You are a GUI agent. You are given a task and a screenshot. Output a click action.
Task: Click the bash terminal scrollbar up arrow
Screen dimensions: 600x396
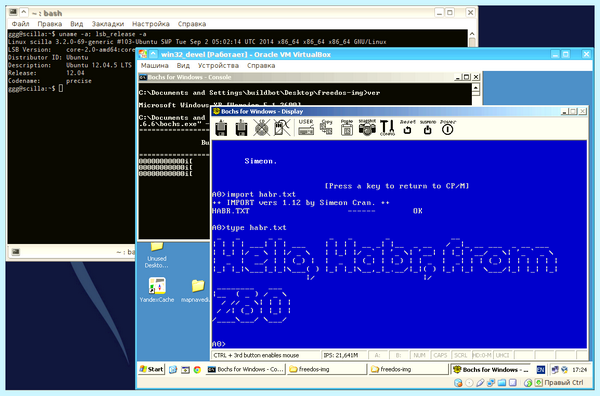pyautogui.click(x=472, y=34)
